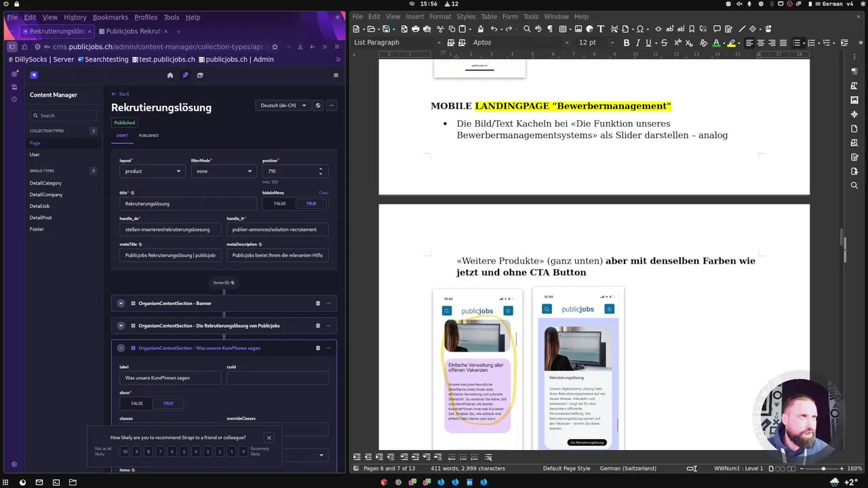Switch to Publicjobs Rekrut browser tab
Image resolution: width=868 pixels, height=488 pixels.
[x=134, y=31]
